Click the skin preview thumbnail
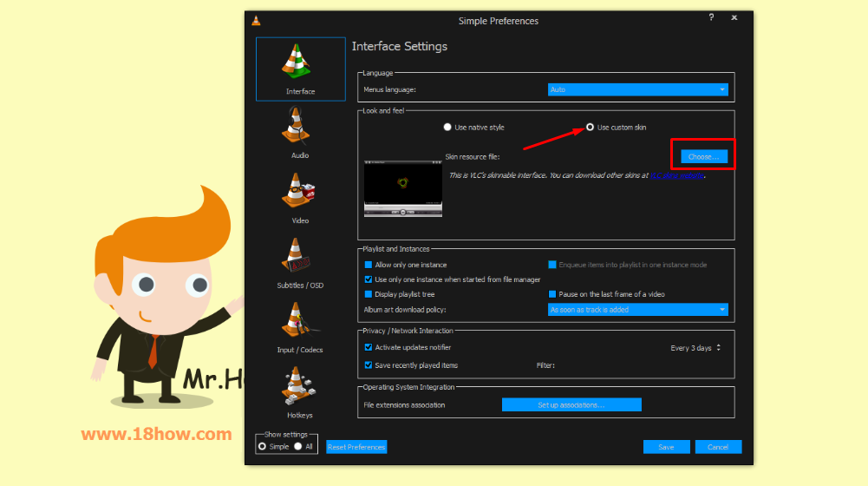 pyautogui.click(x=403, y=188)
